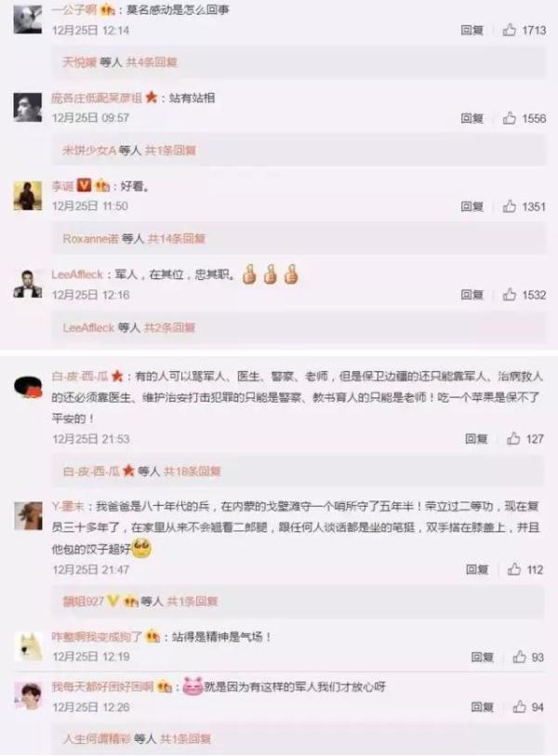558x756 pixels.
Task: Click thumbs-up icon beside 127 likes
Action: click(513, 439)
